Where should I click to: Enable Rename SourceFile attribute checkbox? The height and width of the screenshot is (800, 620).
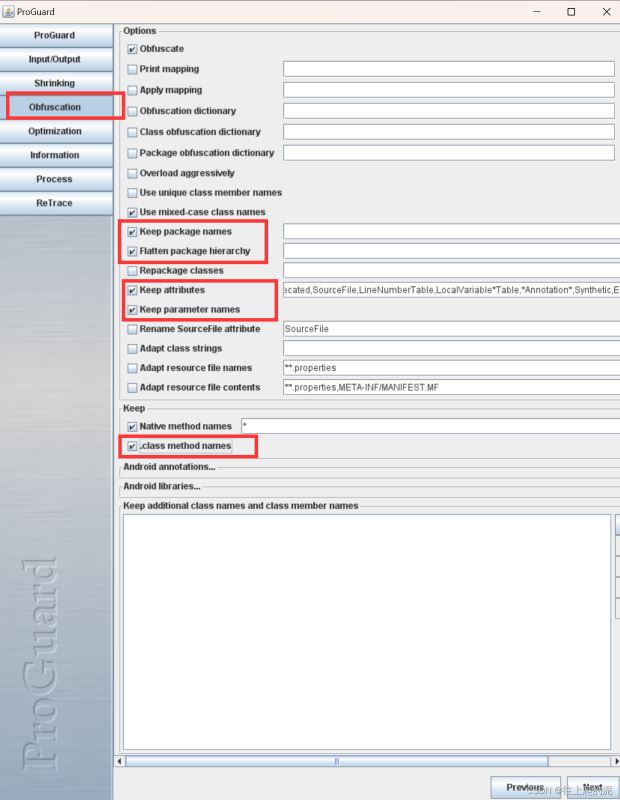132,329
